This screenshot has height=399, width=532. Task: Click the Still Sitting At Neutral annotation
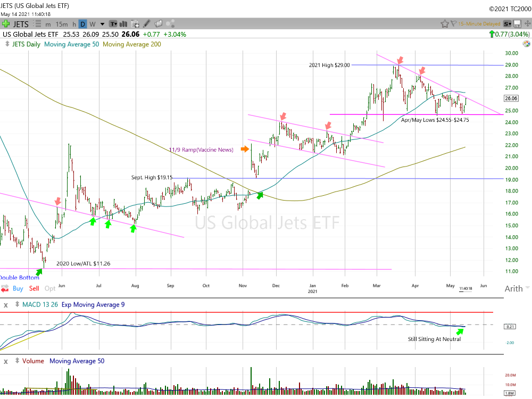[434, 339]
